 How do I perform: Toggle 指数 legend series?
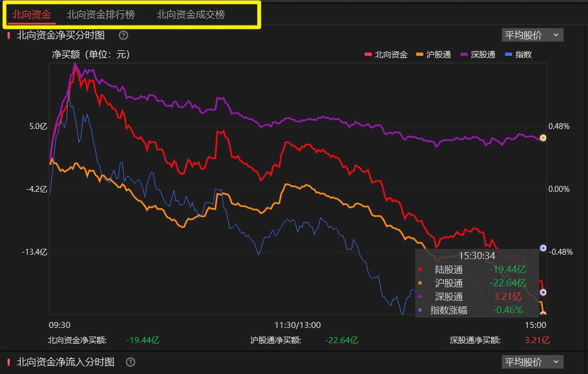tap(519, 55)
